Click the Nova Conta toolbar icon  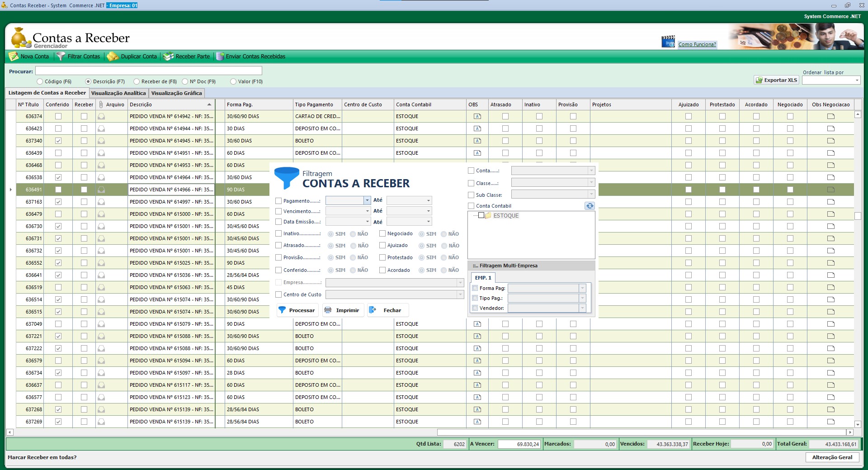pos(14,57)
